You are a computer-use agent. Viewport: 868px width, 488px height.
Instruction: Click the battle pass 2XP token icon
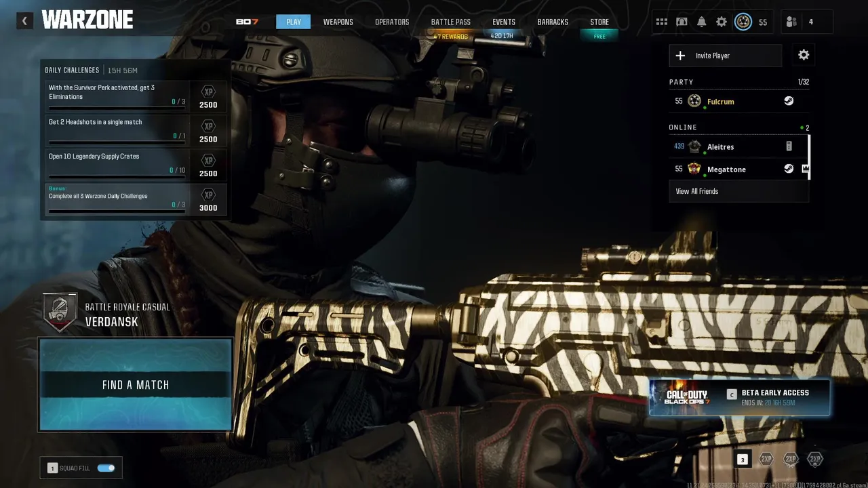pos(815,459)
